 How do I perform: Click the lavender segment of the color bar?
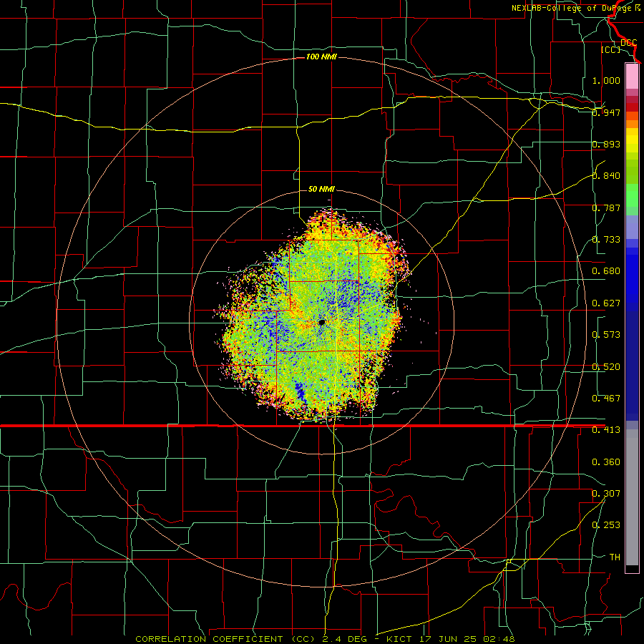click(x=632, y=227)
